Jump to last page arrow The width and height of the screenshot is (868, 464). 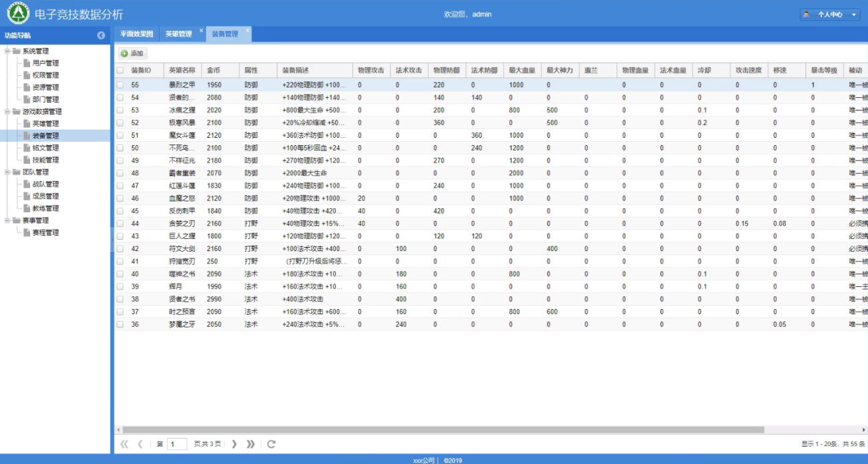pos(251,444)
